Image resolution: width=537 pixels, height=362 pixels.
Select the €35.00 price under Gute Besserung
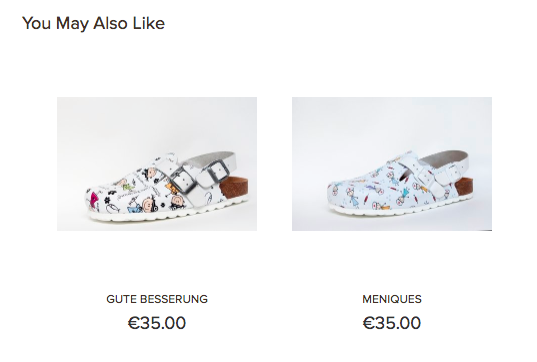157,323
